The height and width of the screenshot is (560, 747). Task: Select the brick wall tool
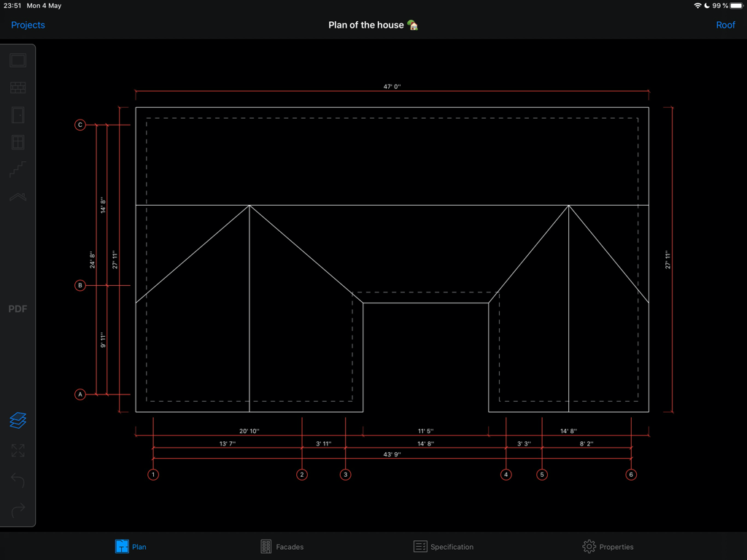pyautogui.click(x=18, y=88)
